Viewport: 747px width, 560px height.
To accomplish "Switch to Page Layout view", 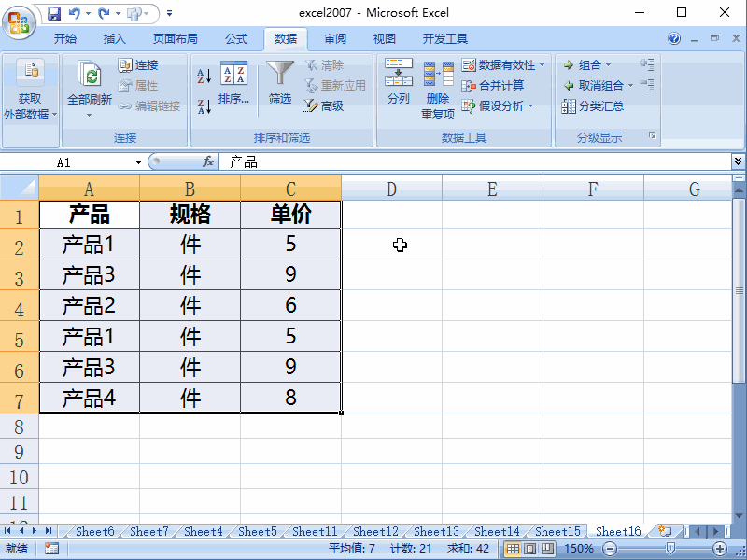I will [x=529, y=549].
